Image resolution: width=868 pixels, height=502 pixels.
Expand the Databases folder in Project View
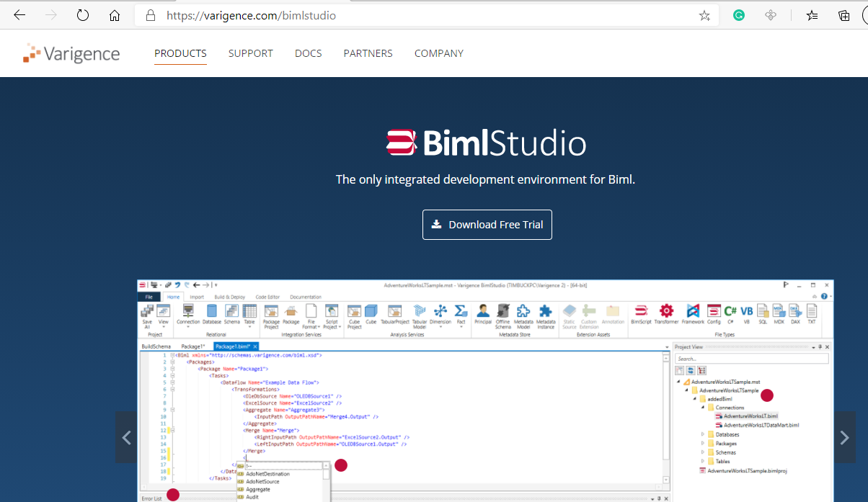pyautogui.click(x=703, y=434)
